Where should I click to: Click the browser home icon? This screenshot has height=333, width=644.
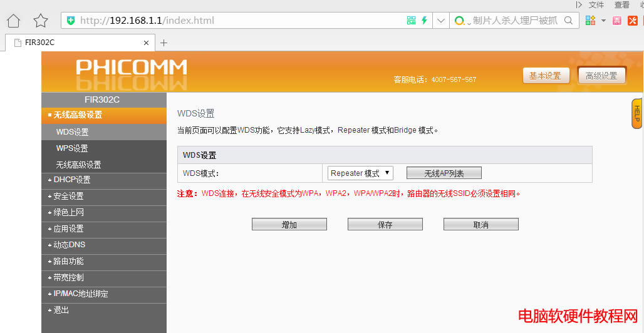pos(14,21)
